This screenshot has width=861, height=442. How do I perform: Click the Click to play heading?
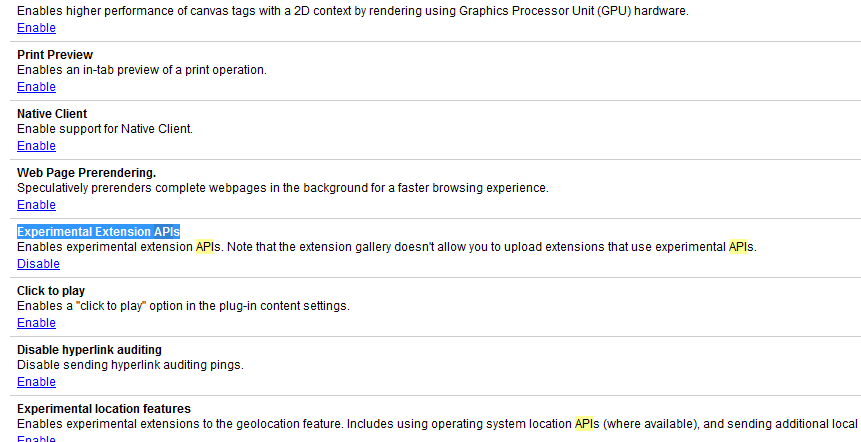coord(51,291)
